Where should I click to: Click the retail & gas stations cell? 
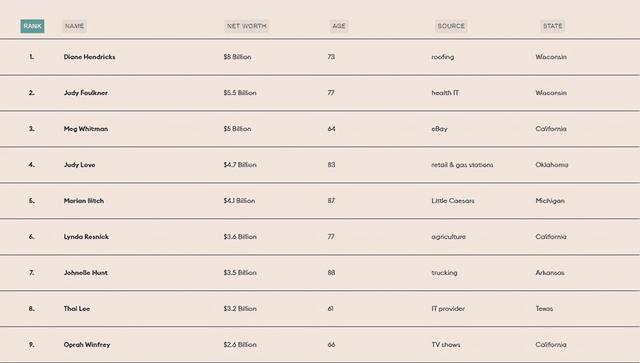pos(462,165)
